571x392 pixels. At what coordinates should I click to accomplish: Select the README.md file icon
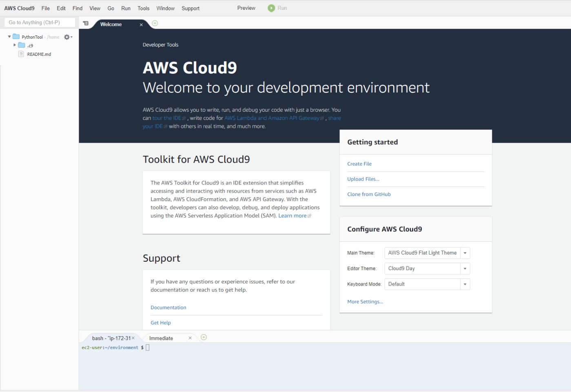pyautogui.click(x=21, y=54)
